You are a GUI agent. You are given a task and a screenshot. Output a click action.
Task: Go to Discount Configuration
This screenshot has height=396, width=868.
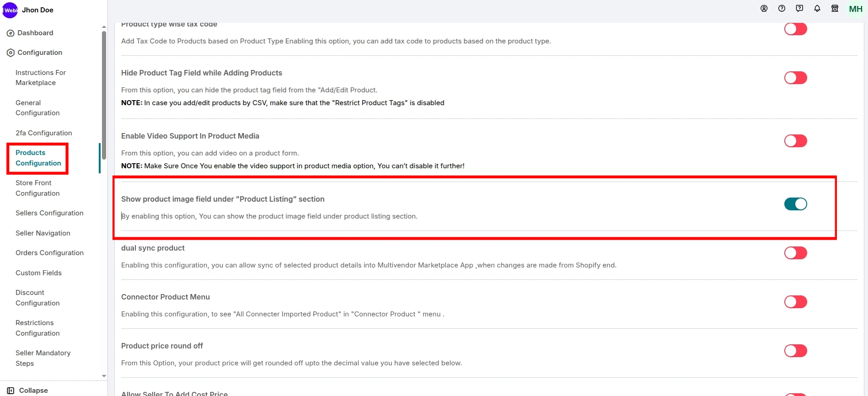pyautogui.click(x=38, y=298)
